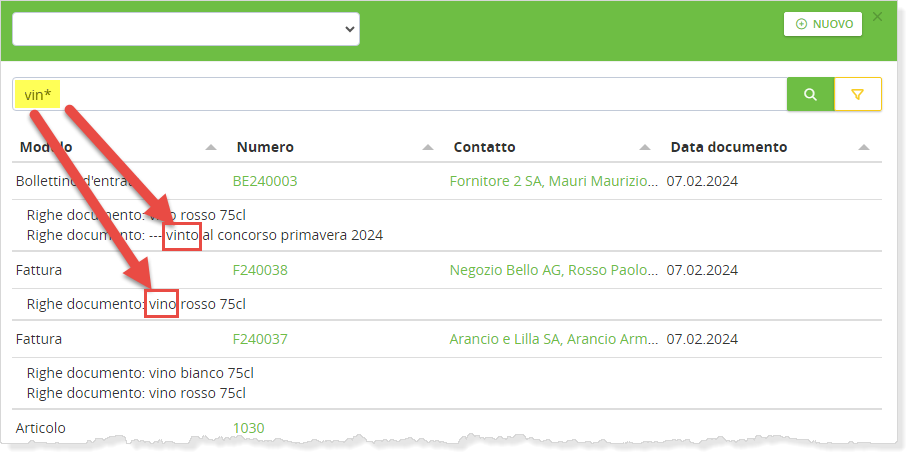Screen dimensions: 913x459
Task: Open document number BE240003
Action: [x=265, y=181]
